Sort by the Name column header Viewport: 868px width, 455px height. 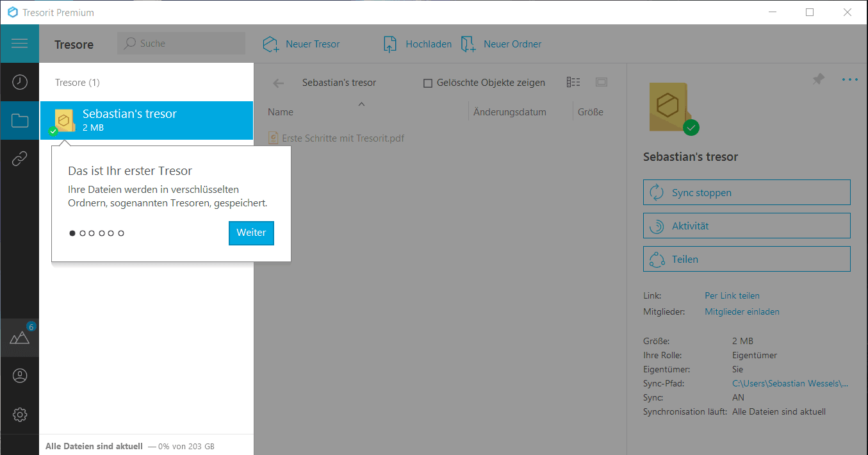click(281, 112)
